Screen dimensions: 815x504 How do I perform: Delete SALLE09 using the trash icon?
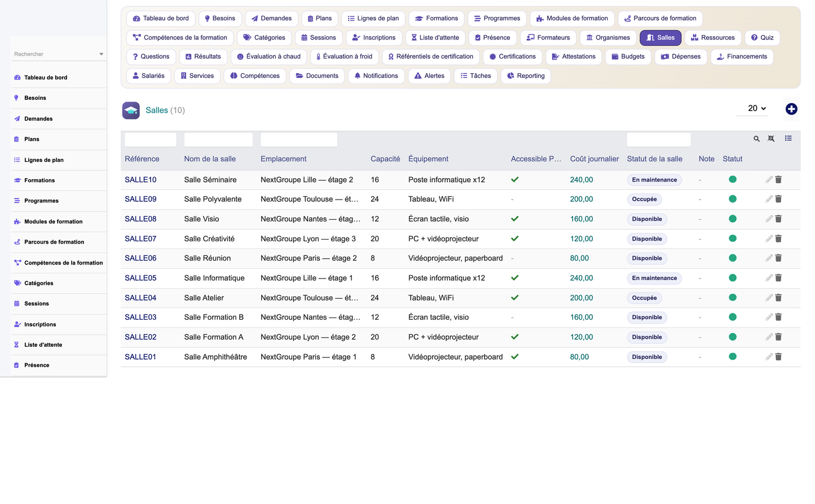[778, 199]
